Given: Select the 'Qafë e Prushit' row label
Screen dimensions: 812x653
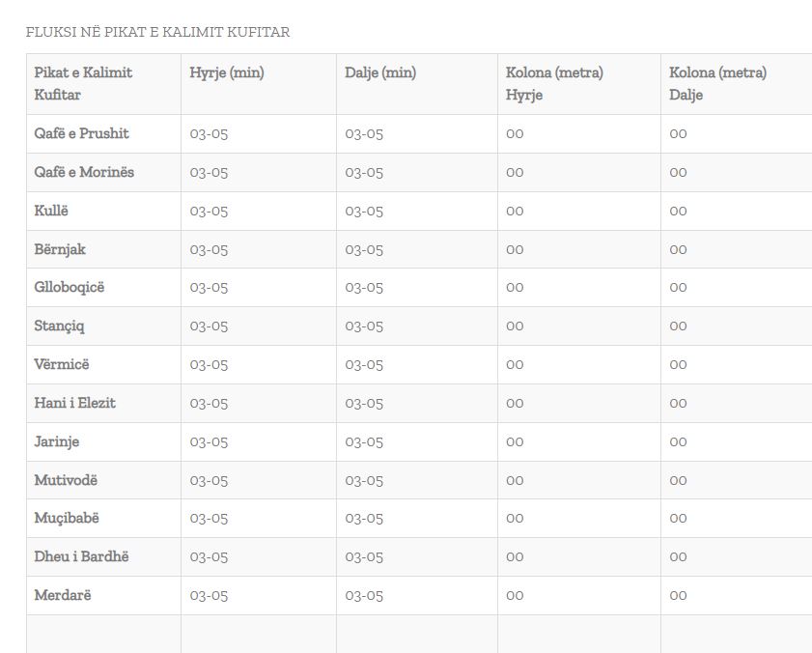Looking at the screenshot, I should pyautogui.click(x=82, y=133).
